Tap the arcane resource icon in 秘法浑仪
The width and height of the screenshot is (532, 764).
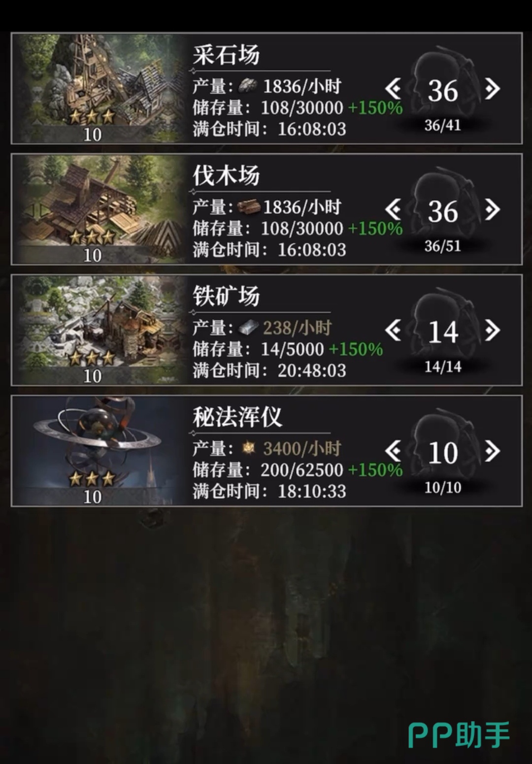[249, 448]
